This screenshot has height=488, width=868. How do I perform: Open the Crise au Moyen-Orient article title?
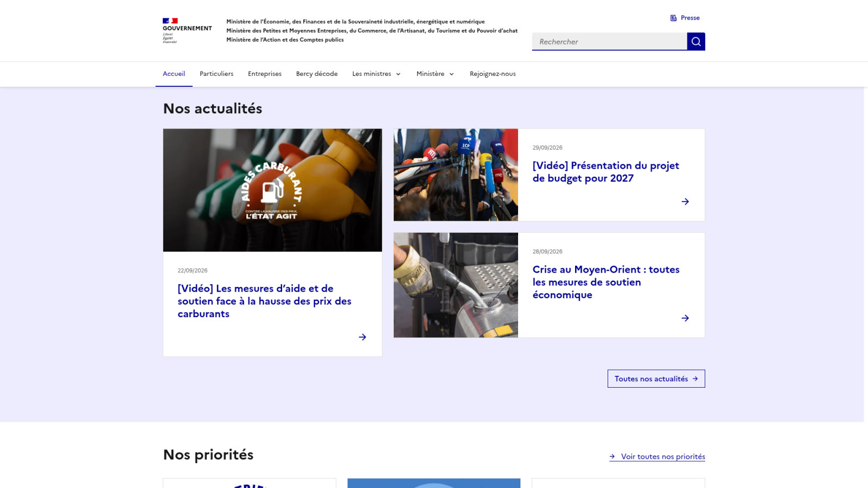click(606, 282)
